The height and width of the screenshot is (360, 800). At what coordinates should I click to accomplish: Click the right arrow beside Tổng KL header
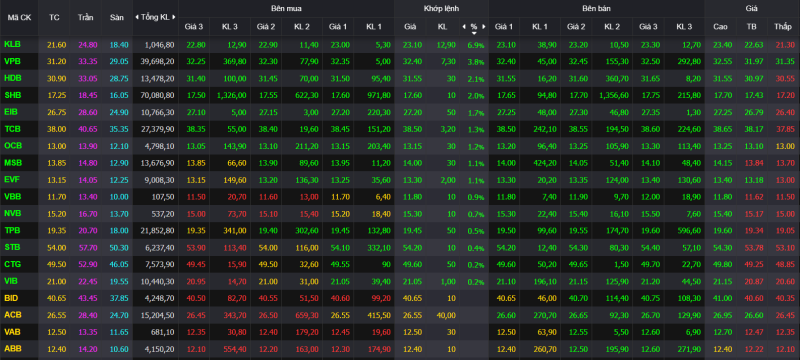174,17
